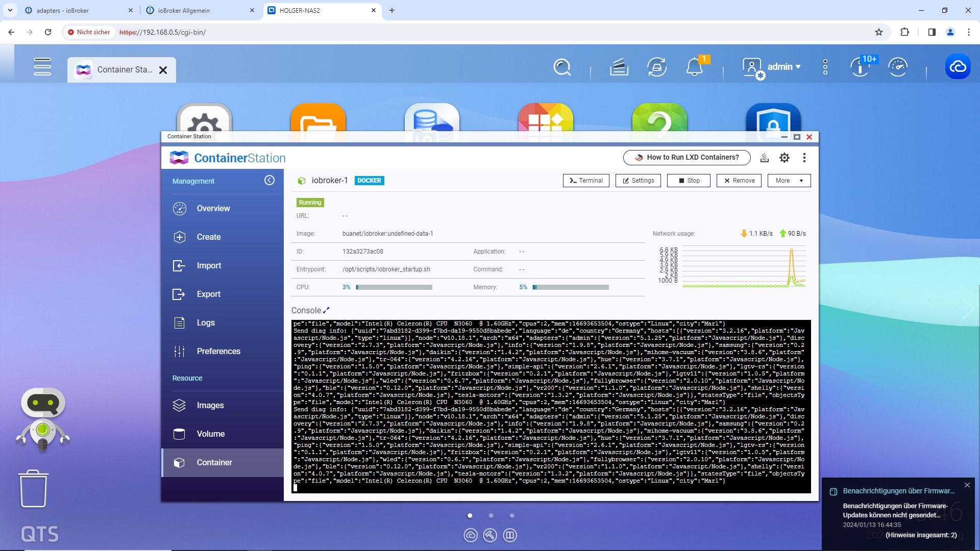Open the QTS main hamburger menu
The image size is (980, 551).
[x=42, y=67]
